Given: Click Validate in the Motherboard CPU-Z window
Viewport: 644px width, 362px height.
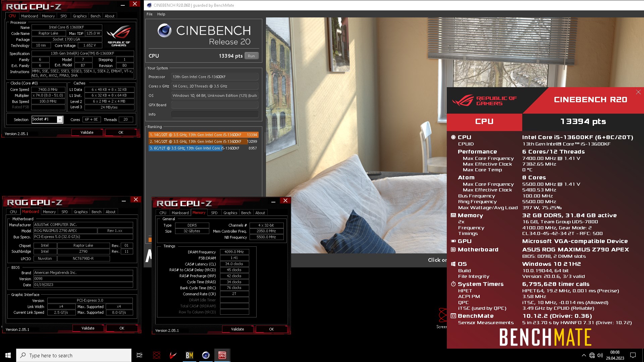Looking at the screenshot, I should tap(88, 328).
